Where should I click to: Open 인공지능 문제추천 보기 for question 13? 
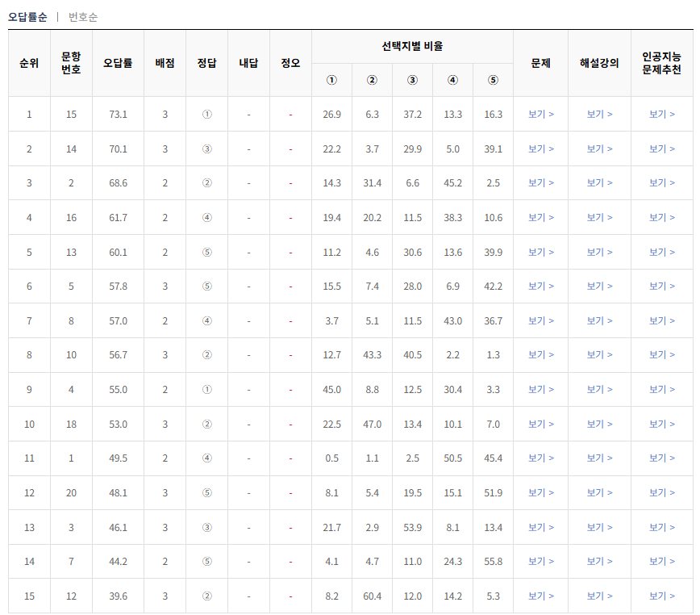662,252
